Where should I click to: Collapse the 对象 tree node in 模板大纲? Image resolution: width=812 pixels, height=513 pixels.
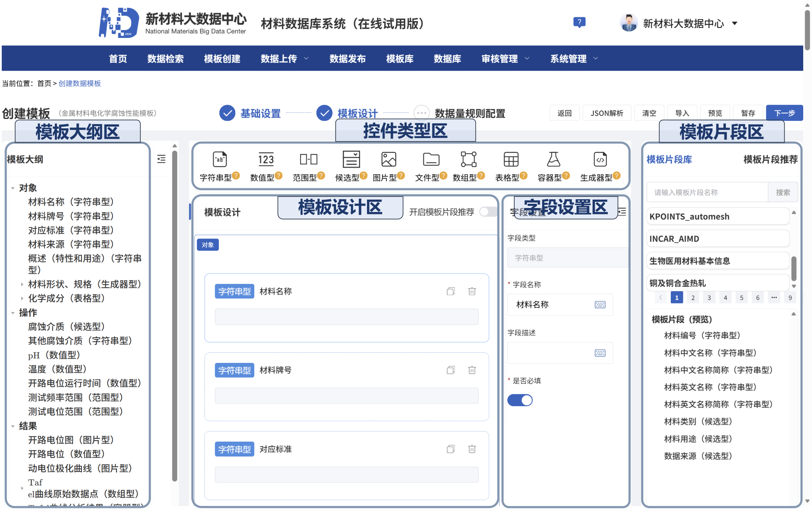coord(13,188)
